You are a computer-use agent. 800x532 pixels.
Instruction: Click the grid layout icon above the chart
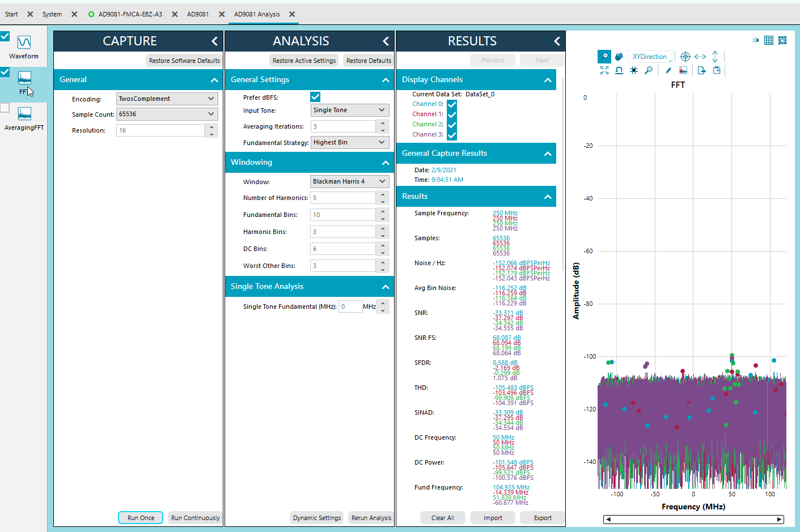769,40
